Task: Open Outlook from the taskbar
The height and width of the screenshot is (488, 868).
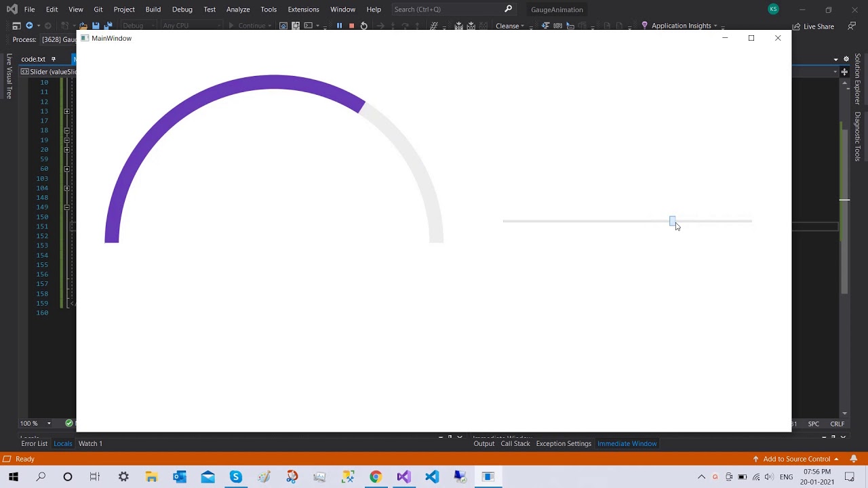Action: pos(180,476)
